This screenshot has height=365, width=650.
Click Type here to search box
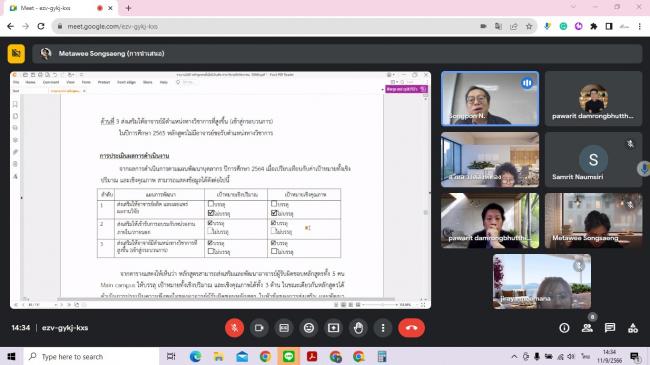click(x=91, y=356)
